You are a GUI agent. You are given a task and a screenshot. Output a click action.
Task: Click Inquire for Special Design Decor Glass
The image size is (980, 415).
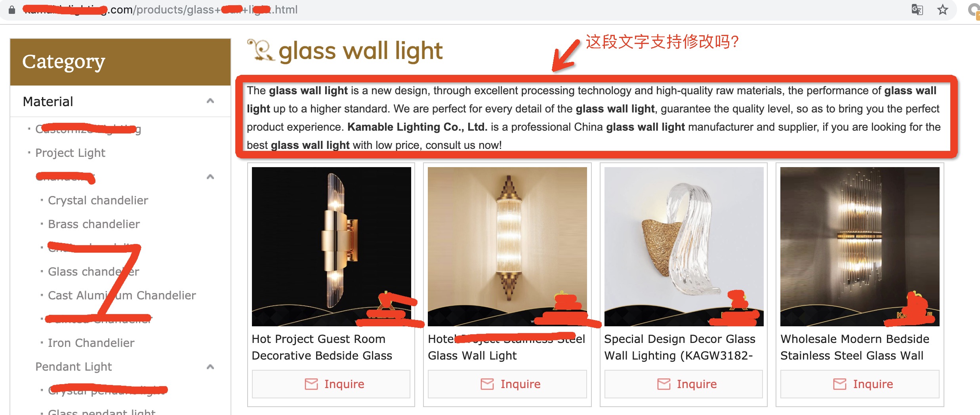[x=684, y=384]
